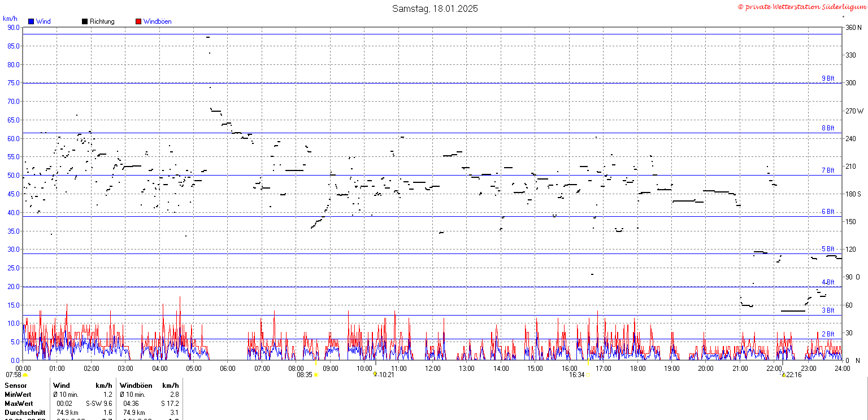Click the 270 W direction label
The height and width of the screenshot is (420, 868).
coord(854,111)
